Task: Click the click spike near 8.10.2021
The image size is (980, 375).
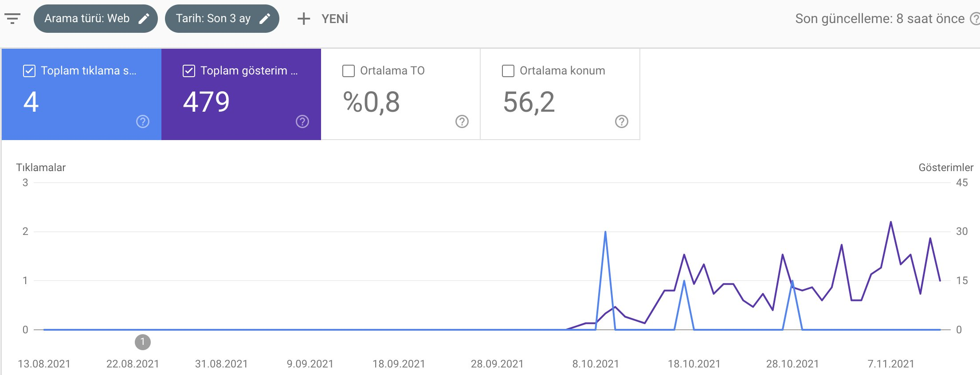Action: point(605,232)
